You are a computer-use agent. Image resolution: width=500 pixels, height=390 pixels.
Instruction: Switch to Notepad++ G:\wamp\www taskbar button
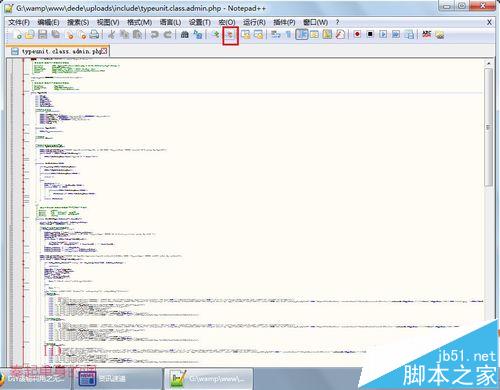click(208, 379)
